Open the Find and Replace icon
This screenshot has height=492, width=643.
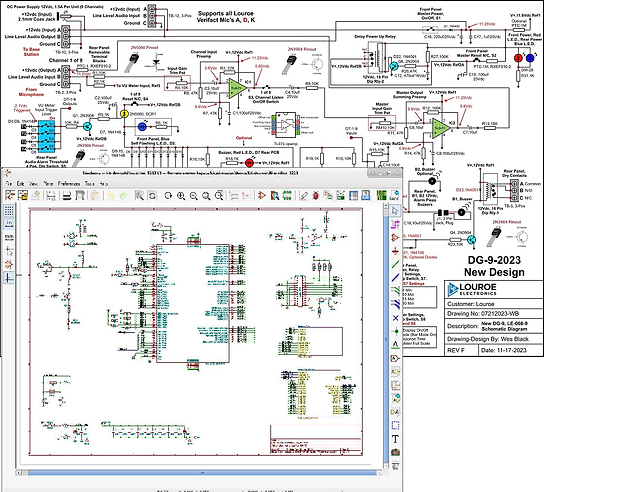(152, 195)
